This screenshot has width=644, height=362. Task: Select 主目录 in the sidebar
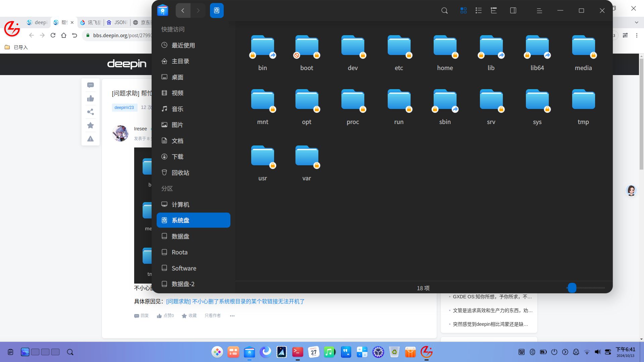click(x=194, y=61)
